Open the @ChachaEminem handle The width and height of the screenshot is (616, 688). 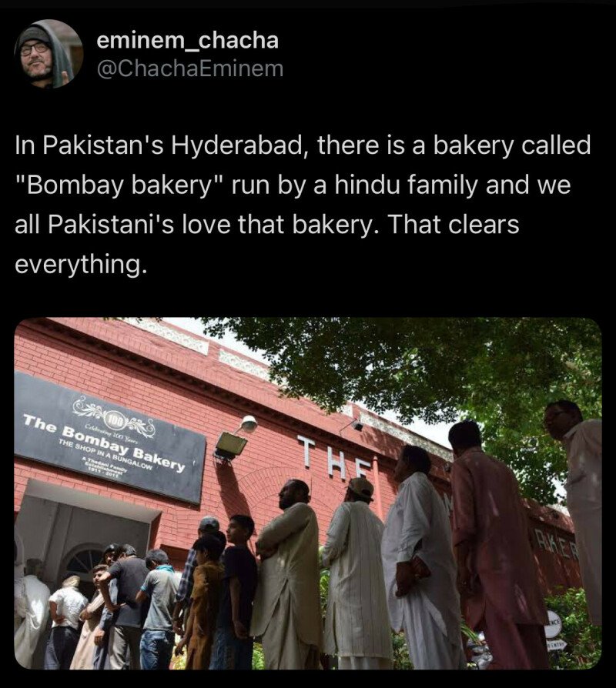189,69
